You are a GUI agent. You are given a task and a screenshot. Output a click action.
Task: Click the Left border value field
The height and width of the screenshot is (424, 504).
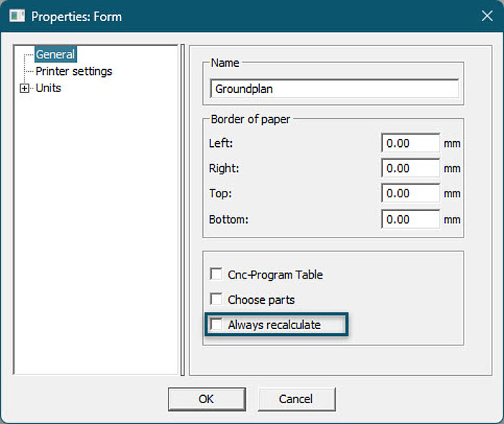tap(410, 143)
